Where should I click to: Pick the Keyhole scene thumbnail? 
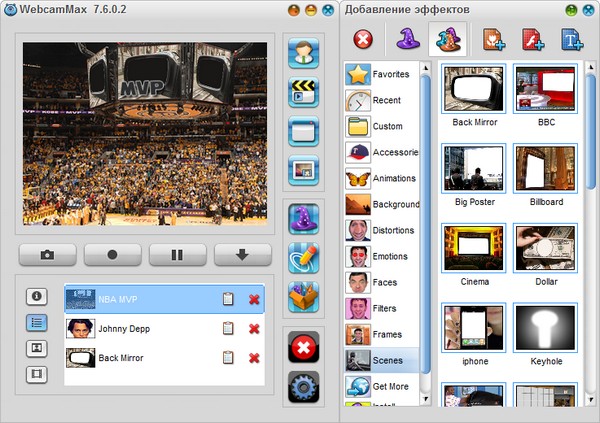coord(544,330)
